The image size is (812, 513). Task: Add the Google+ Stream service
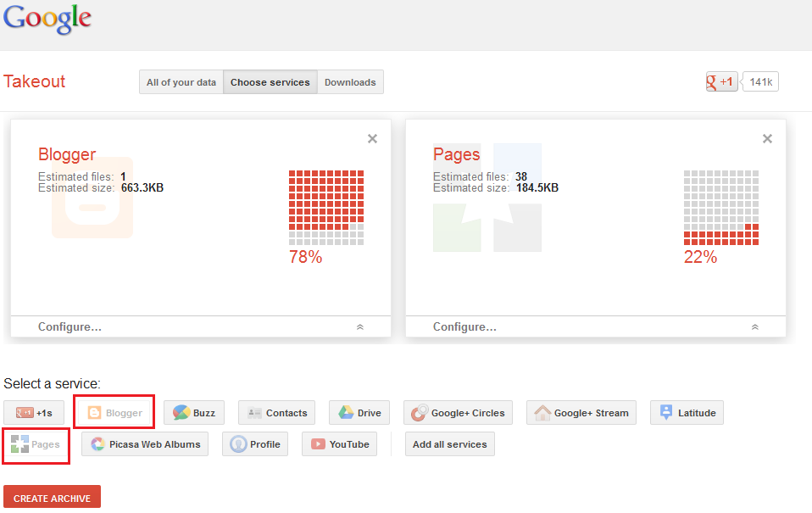pos(581,412)
